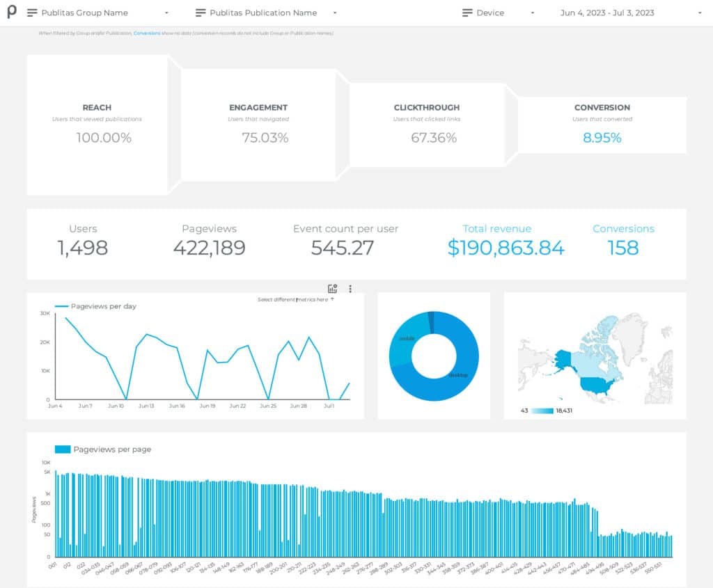
Task: Click the Publitas logo icon
Action: 12,12
